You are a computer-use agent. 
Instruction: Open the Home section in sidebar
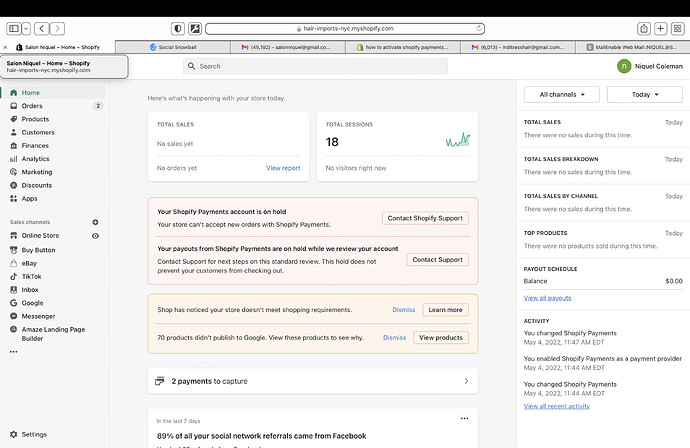30,93
